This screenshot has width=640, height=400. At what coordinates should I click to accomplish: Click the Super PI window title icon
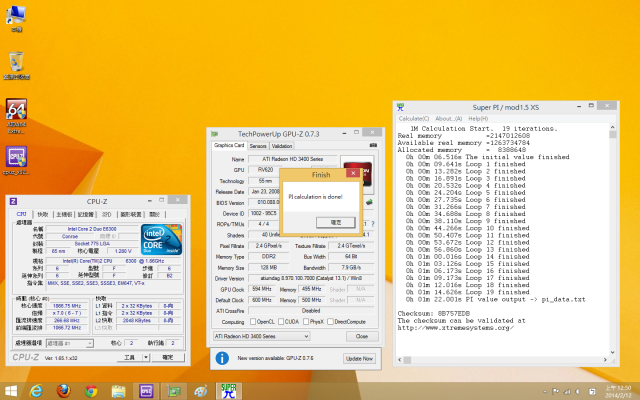click(400, 107)
